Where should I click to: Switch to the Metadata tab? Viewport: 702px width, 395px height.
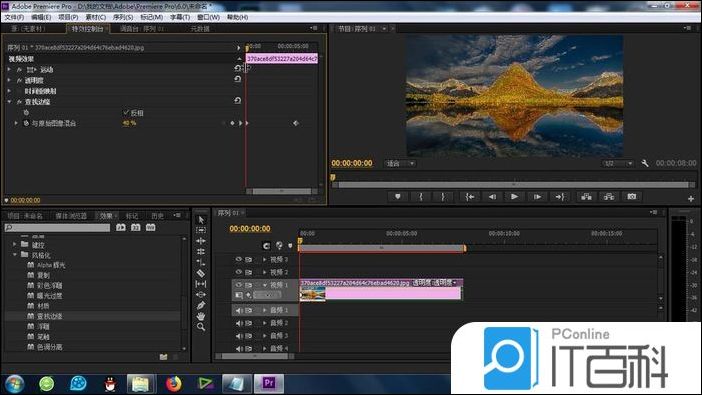click(200, 29)
